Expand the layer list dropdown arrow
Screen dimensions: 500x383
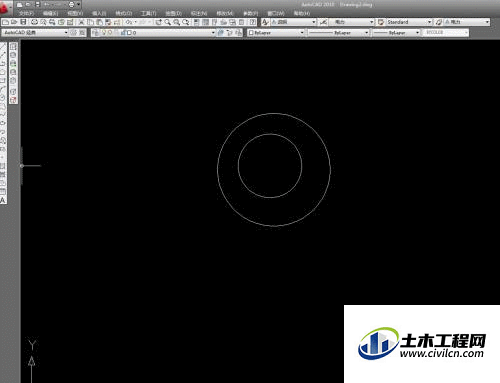pyautogui.click(x=213, y=33)
